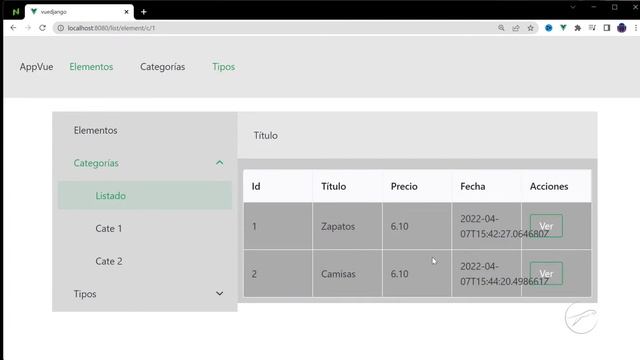Viewport: 640px width, 360px height.
Task: Select Cate 1 in the sidebar
Action: pos(145,228)
